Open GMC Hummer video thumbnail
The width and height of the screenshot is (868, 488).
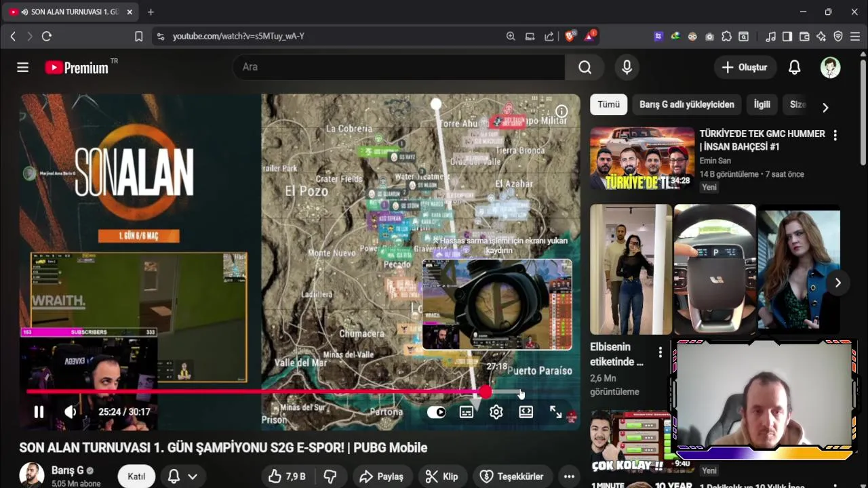point(642,159)
